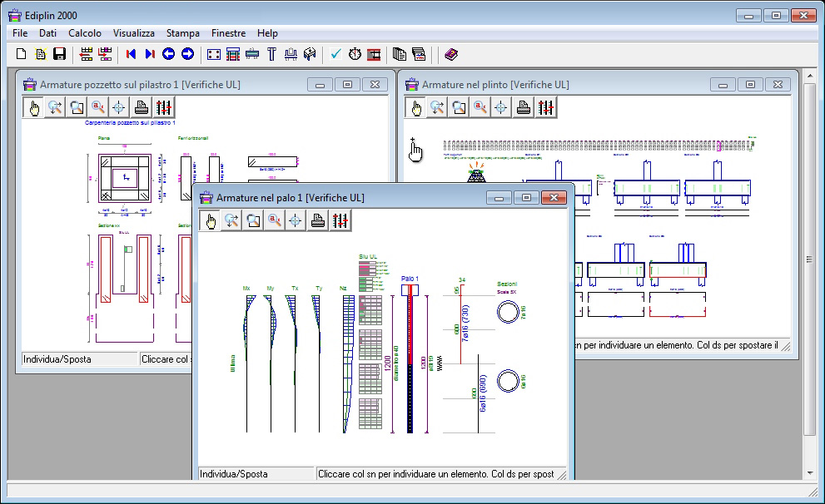Click the 'Individua/Sposta' status text in the palo window
The image size is (825, 504).
pyautogui.click(x=234, y=474)
